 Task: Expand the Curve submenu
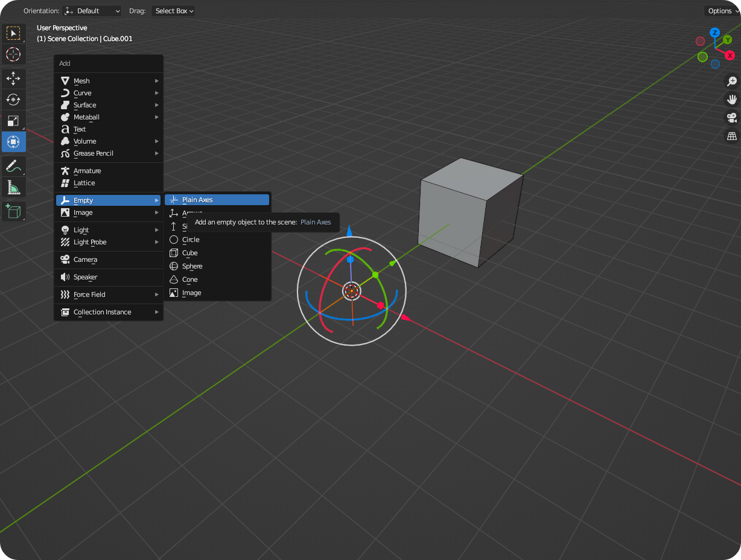pos(109,93)
